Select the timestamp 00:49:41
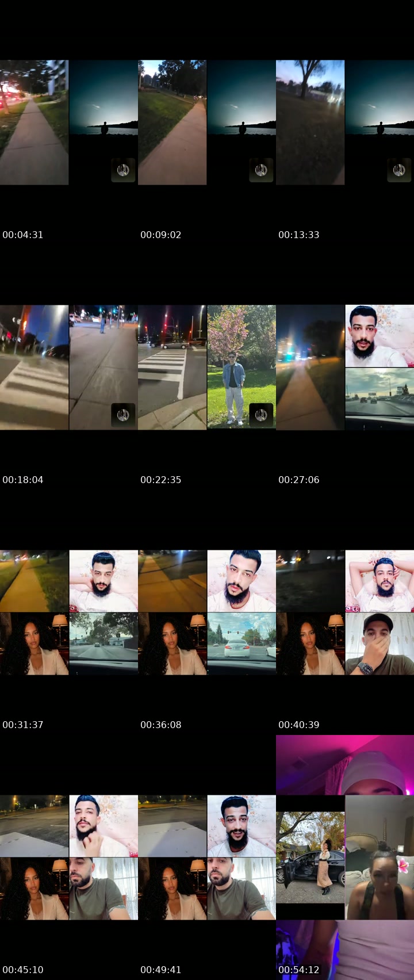Image resolution: width=414 pixels, height=980 pixels. point(161,970)
